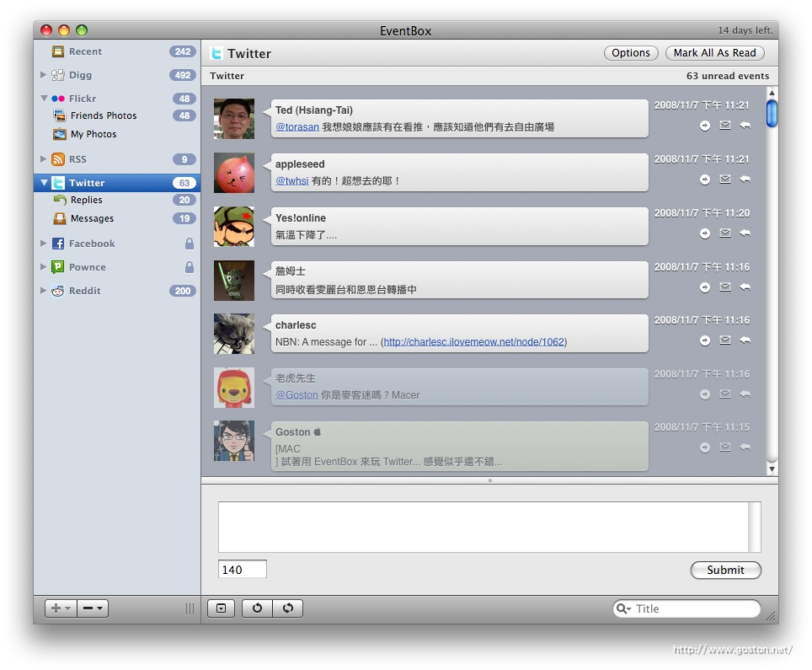Viewport: 812px width, 670px height.
Task: Click the lock icon beside Facebook
Action: 190,244
